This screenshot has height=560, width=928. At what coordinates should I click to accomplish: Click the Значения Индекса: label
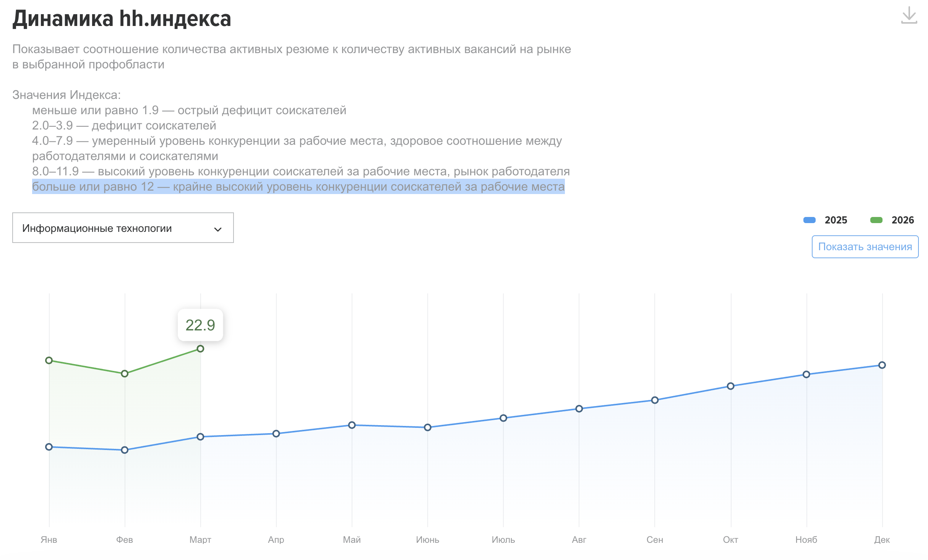[67, 95]
